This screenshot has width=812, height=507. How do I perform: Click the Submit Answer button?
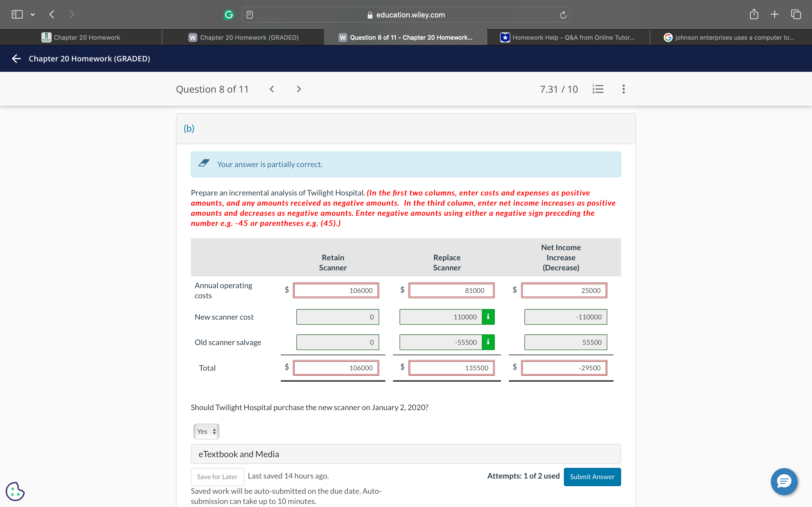592,477
